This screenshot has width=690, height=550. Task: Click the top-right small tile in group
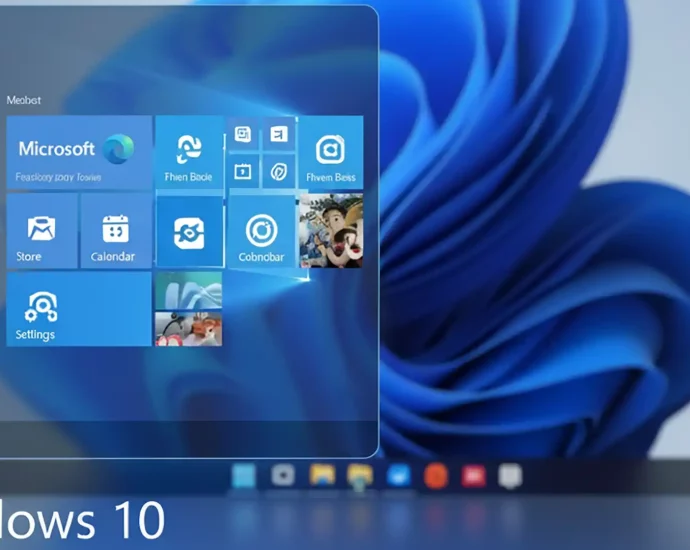tap(279, 134)
